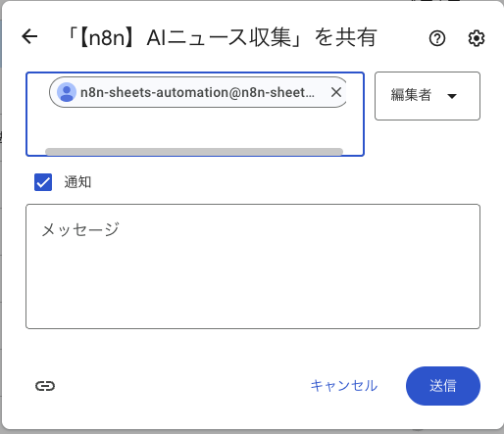Click the メッセージ placeholder text
Image resolution: width=504 pixels, height=434 pixels.
[80, 229]
